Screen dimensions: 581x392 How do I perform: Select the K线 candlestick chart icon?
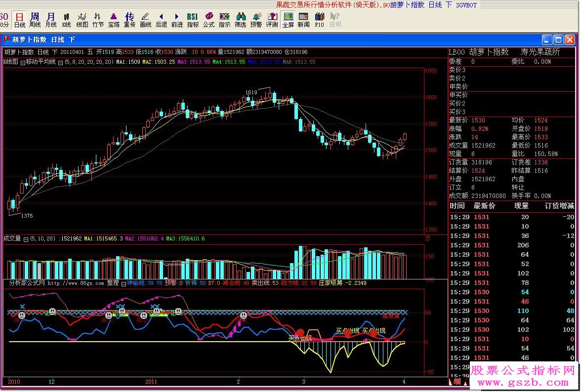click(66, 20)
